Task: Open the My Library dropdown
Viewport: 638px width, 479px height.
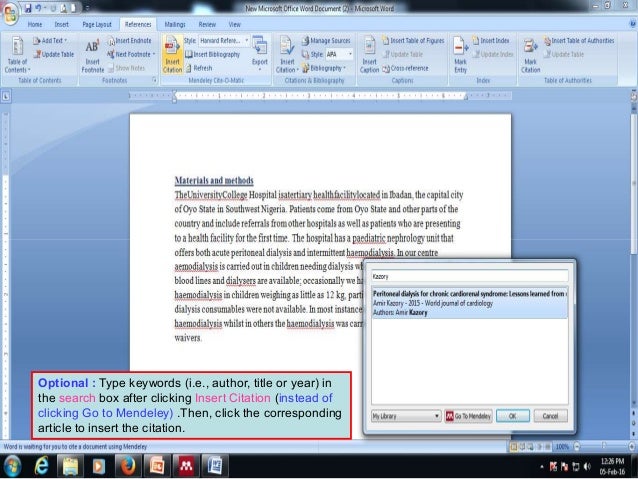Action: 406,416
